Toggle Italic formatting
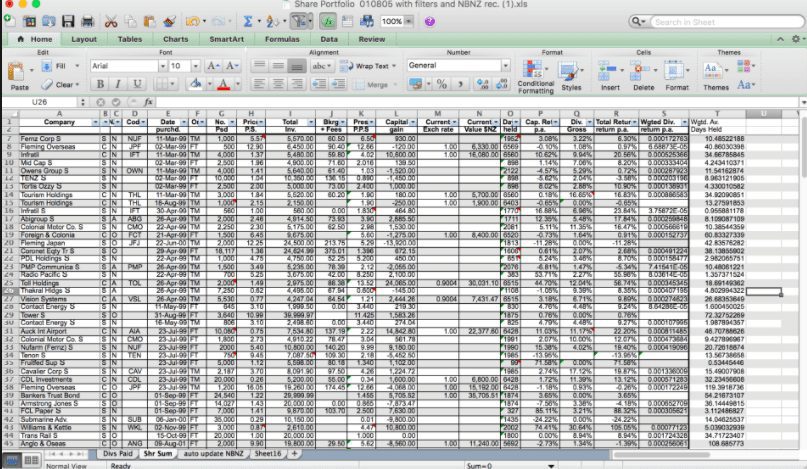Viewport: 807px width, 469px height. pos(118,84)
